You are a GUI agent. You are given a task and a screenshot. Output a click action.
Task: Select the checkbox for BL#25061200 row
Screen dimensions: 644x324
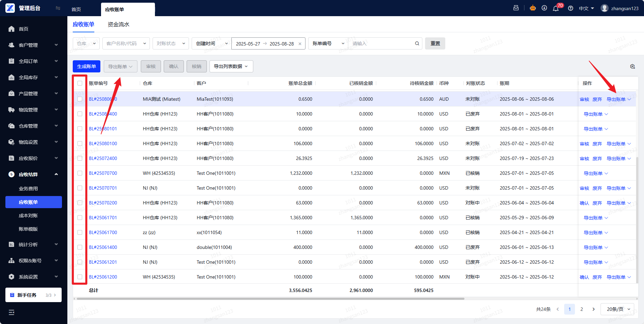click(80, 277)
